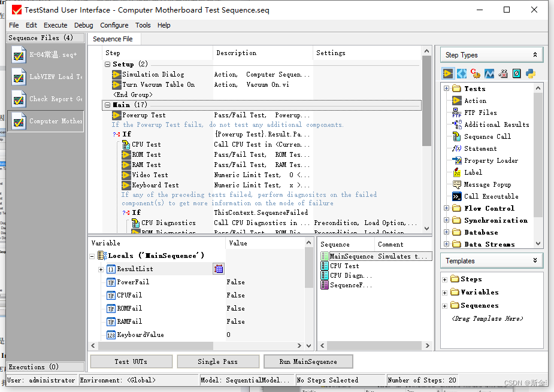Collapse the Setup step group

[x=107, y=64]
